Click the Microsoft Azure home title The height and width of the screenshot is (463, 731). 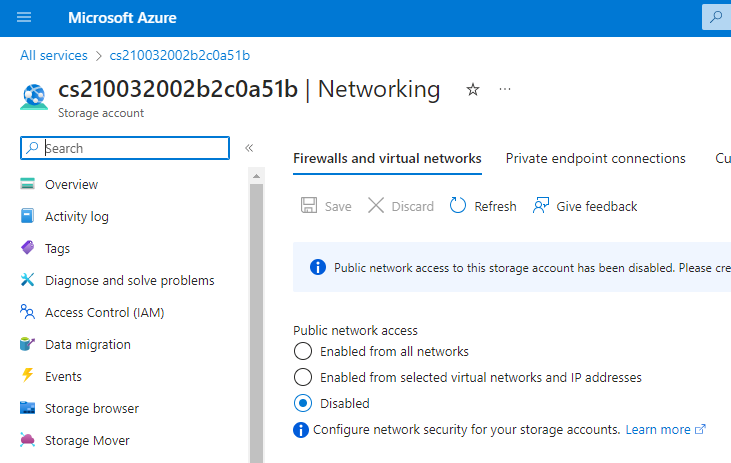[x=122, y=18]
